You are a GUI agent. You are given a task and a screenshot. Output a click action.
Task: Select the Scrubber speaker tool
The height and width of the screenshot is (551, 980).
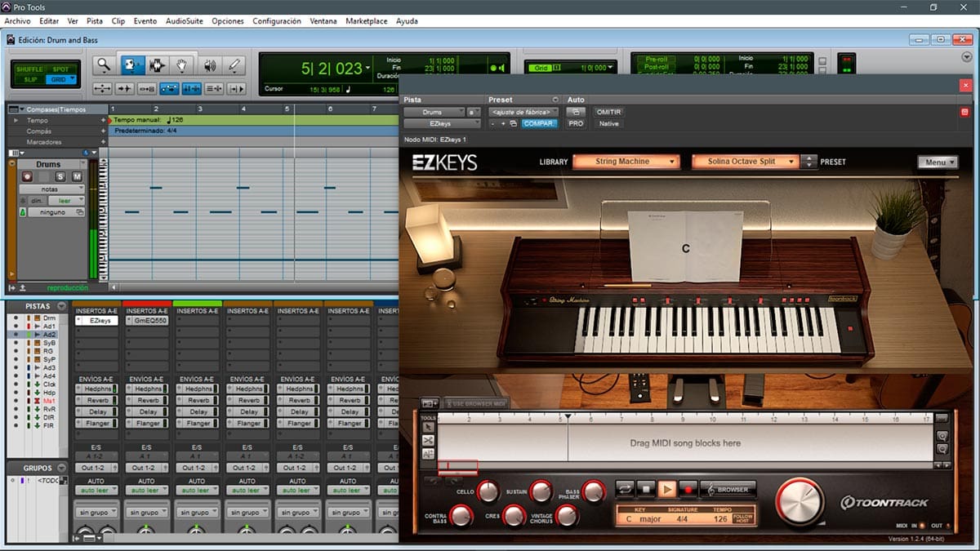(x=208, y=65)
